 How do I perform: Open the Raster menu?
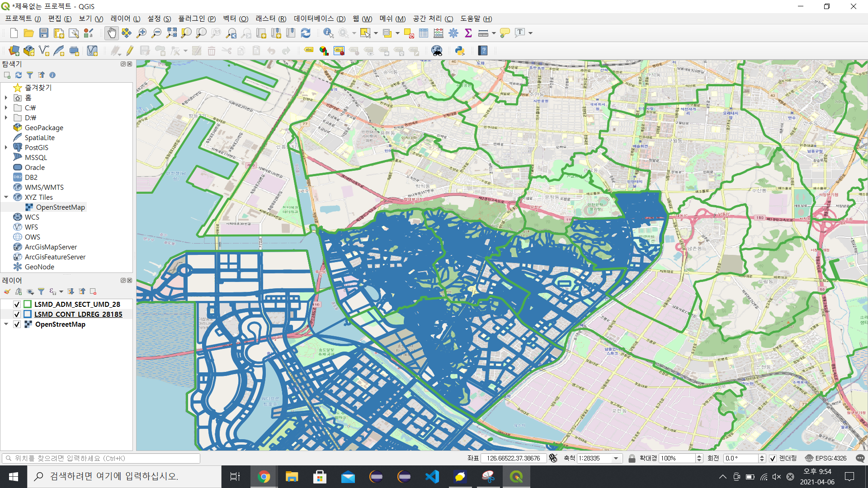pos(270,19)
